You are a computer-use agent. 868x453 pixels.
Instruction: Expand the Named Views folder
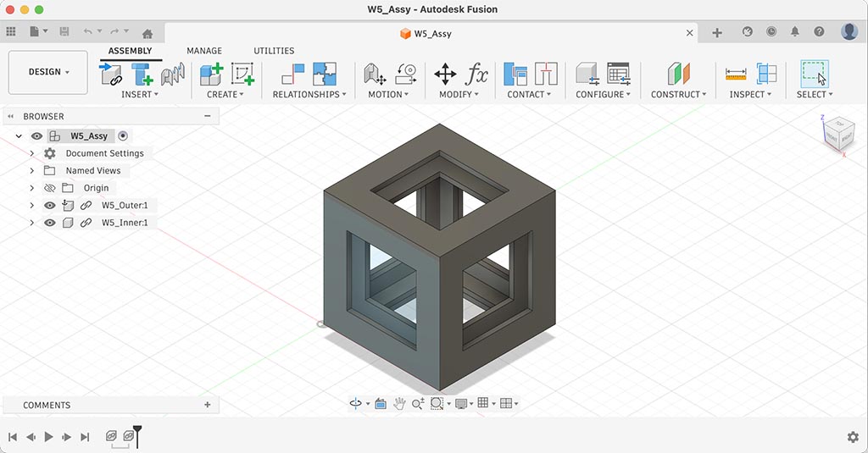click(31, 170)
